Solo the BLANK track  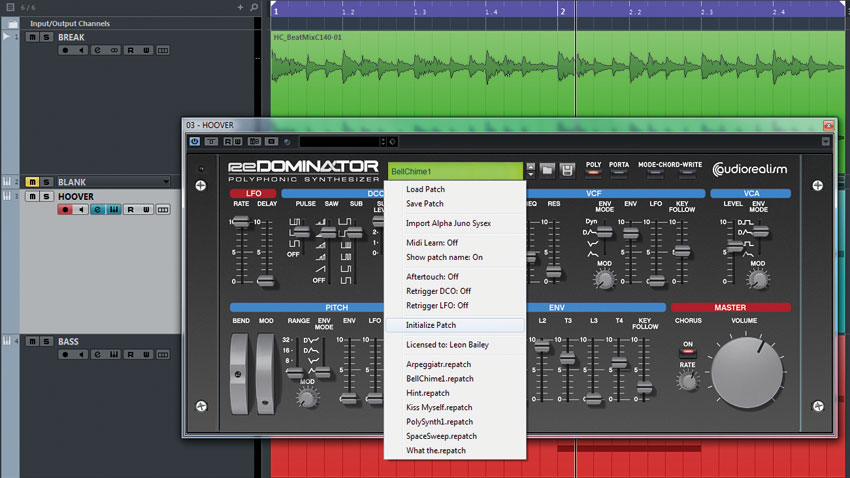pos(46,182)
